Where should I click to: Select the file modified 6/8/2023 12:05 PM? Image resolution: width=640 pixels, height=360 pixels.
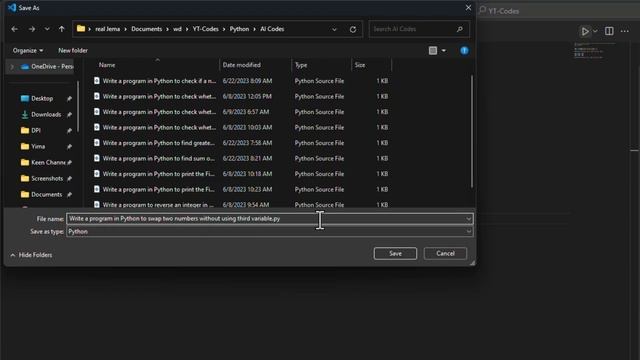pyautogui.click(x=241, y=96)
